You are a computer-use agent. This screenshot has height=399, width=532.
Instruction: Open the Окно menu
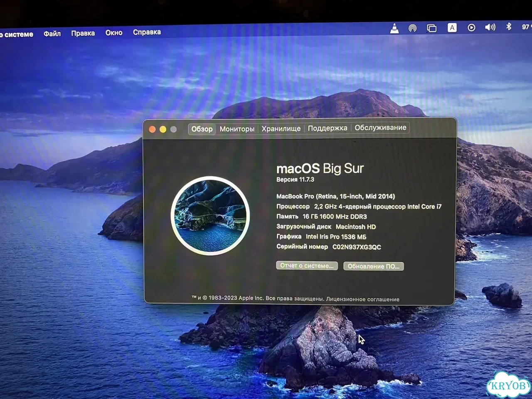(114, 32)
